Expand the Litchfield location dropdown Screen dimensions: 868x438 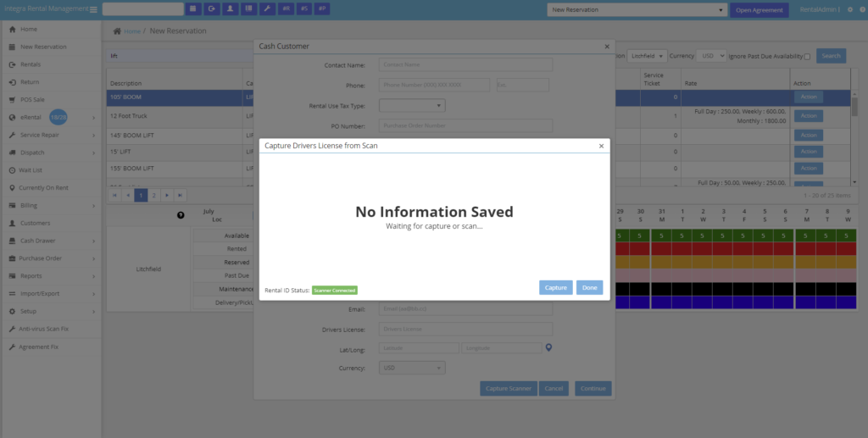pos(648,56)
